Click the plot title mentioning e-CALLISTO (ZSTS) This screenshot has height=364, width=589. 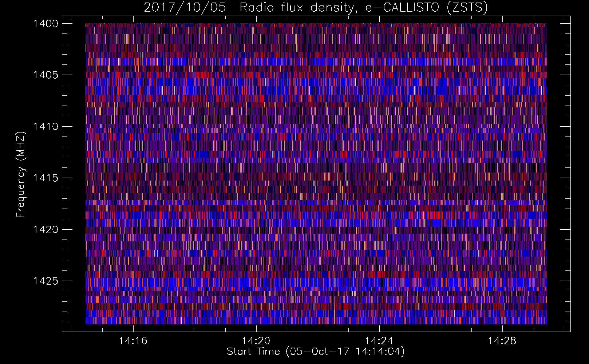coord(316,8)
